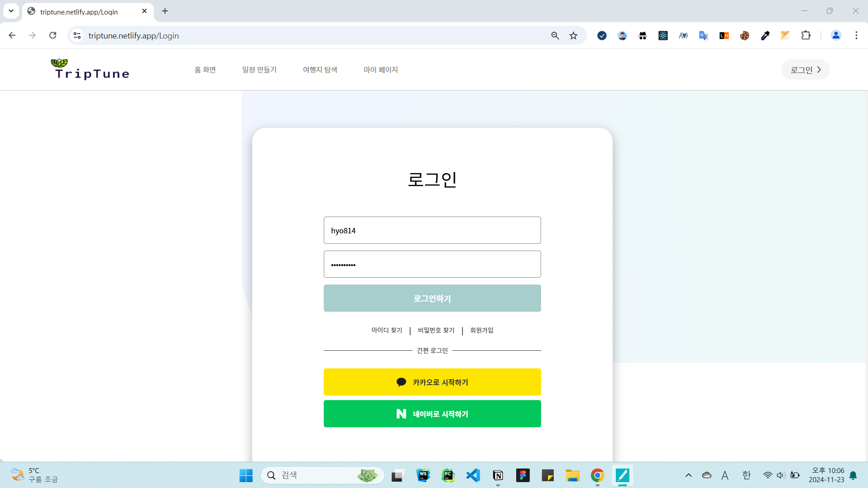Open Visual Studio Code from the taskbar
The width and height of the screenshot is (868, 488).
click(473, 475)
